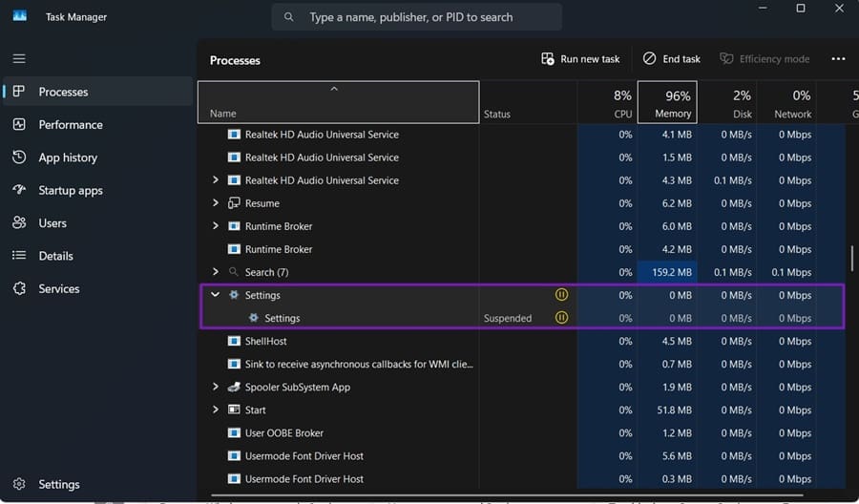This screenshot has height=504, width=859.
Task: Click the process search input field
Action: click(x=416, y=17)
